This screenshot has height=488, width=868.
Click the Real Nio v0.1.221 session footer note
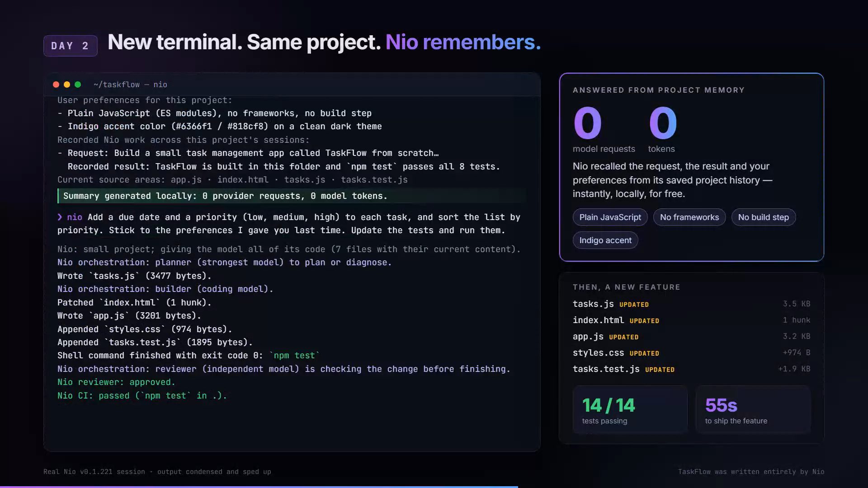157,472
